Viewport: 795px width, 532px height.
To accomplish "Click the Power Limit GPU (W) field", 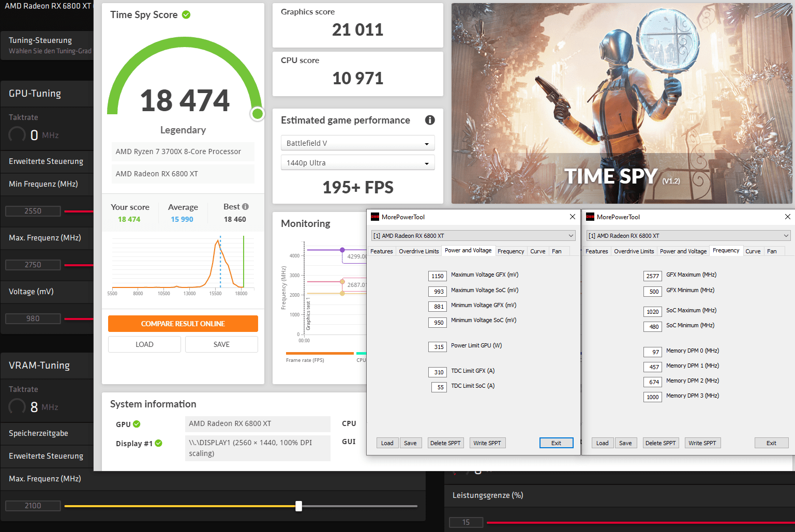I will (x=438, y=347).
